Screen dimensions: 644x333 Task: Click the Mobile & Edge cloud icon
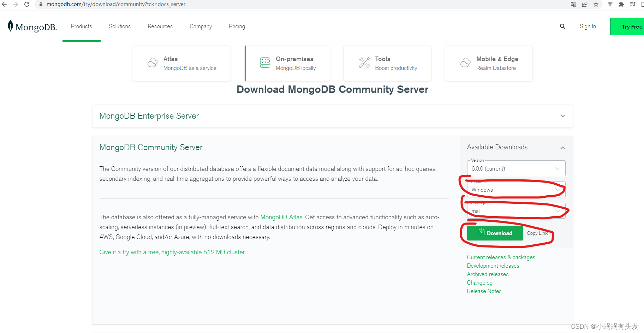(x=466, y=63)
